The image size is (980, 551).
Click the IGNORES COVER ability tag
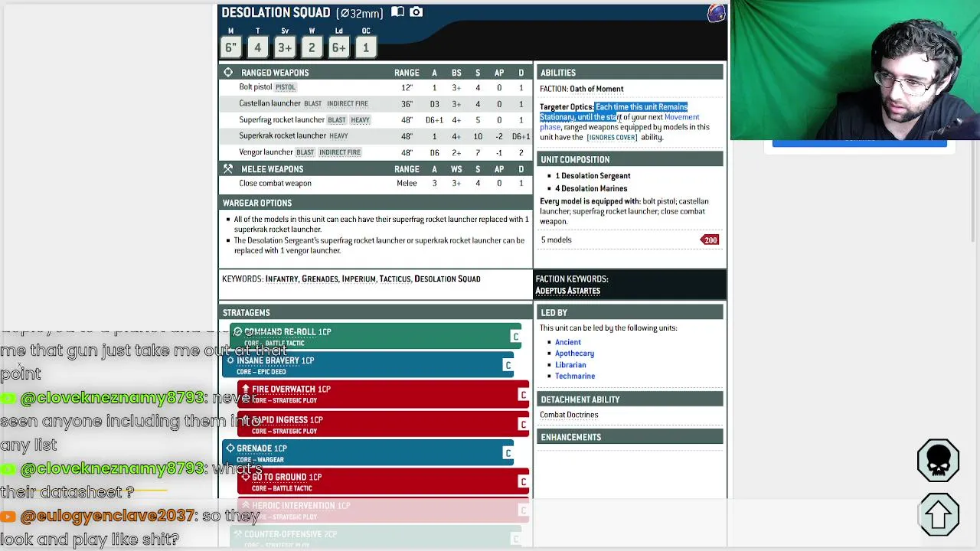(x=612, y=138)
